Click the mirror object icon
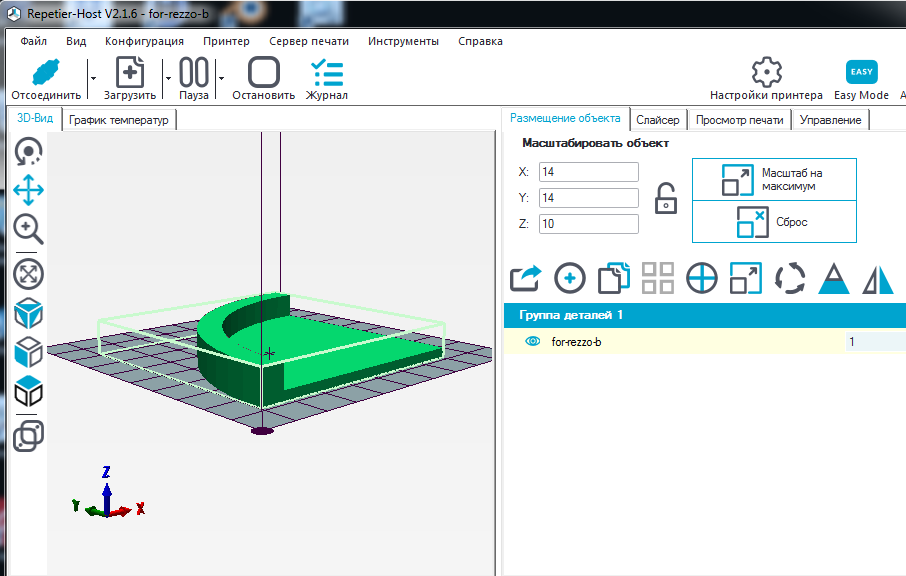The image size is (906, 576). (x=878, y=278)
